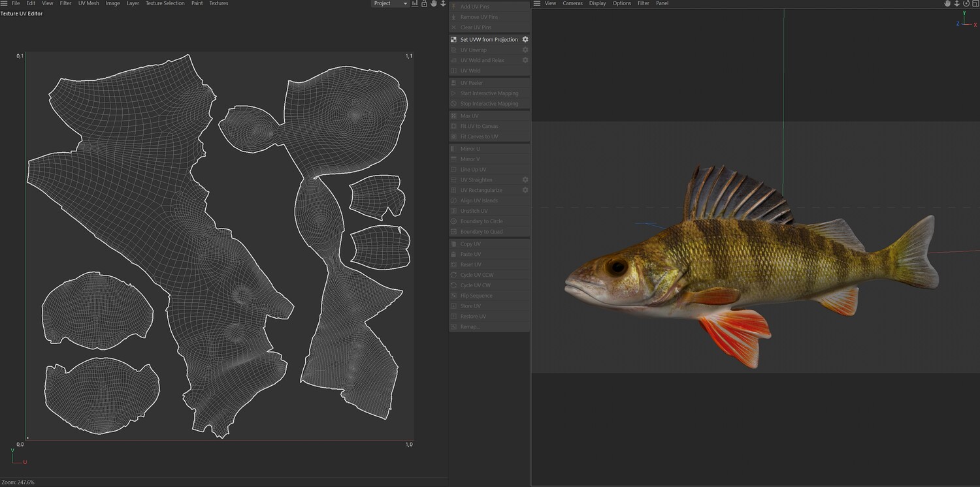
Task: Open the Project dropdown
Action: [390, 3]
